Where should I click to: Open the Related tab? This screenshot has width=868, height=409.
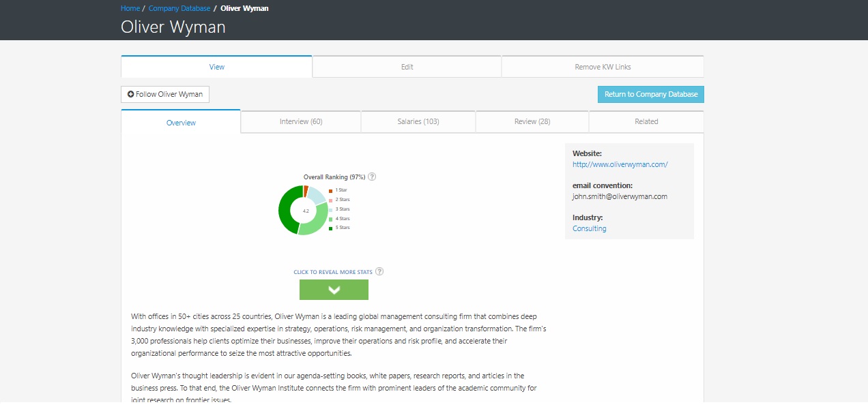(x=646, y=121)
